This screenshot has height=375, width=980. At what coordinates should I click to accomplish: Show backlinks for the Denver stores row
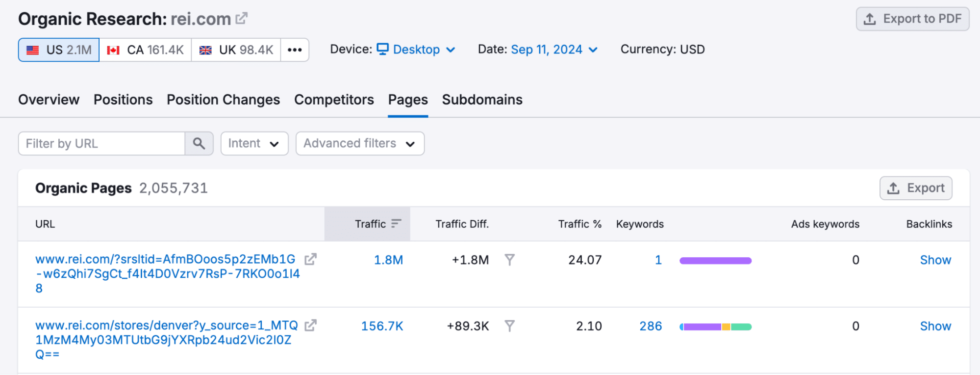pyautogui.click(x=935, y=326)
